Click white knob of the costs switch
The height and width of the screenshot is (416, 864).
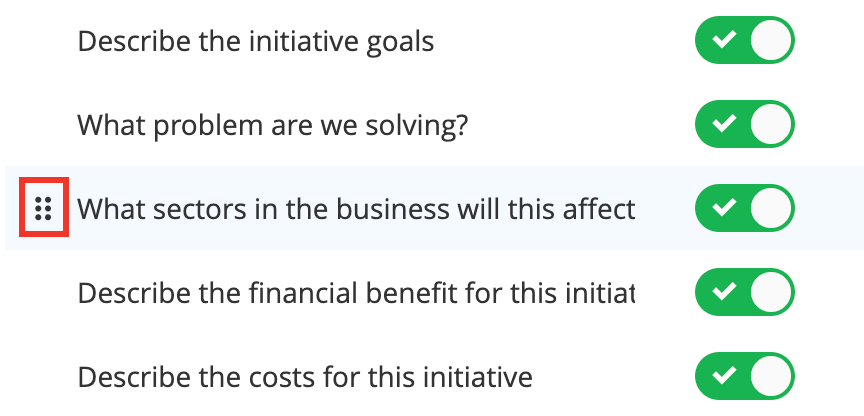pos(770,376)
